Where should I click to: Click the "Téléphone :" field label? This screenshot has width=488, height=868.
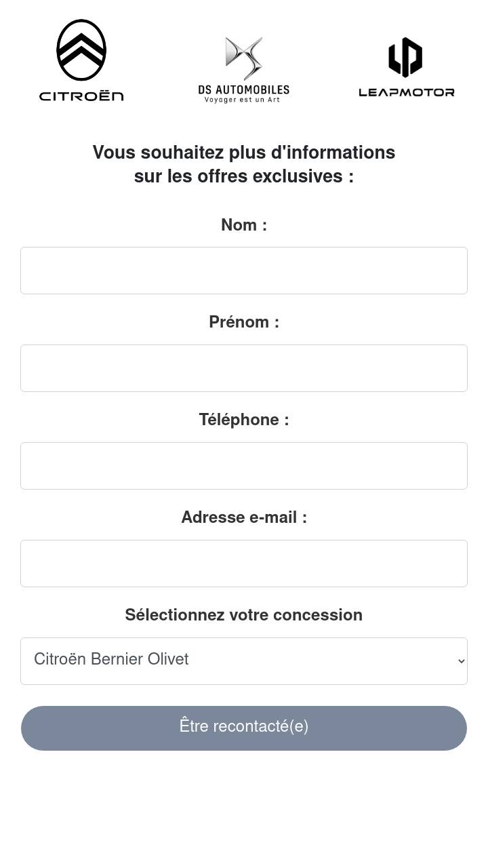click(244, 420)
